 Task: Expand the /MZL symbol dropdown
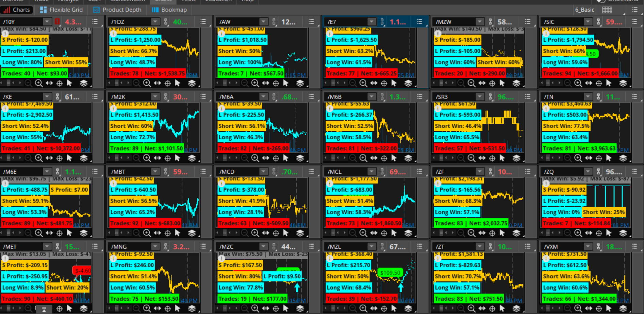pos(371,247)
